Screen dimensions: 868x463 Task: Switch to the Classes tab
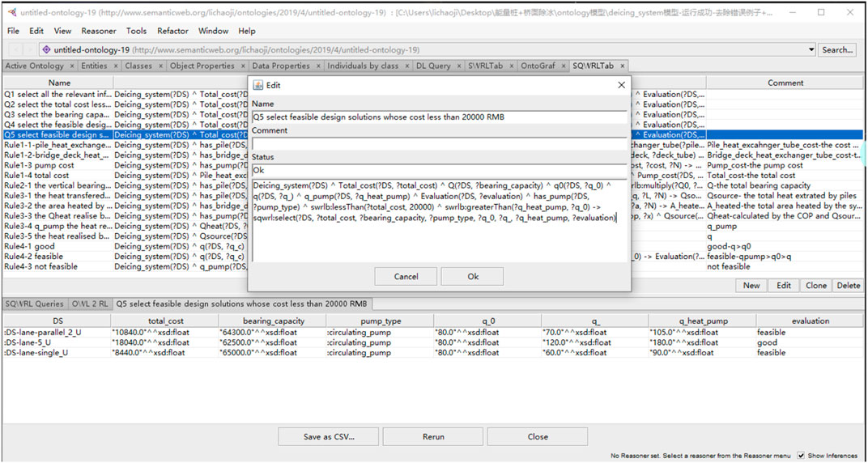pos(138,66)
